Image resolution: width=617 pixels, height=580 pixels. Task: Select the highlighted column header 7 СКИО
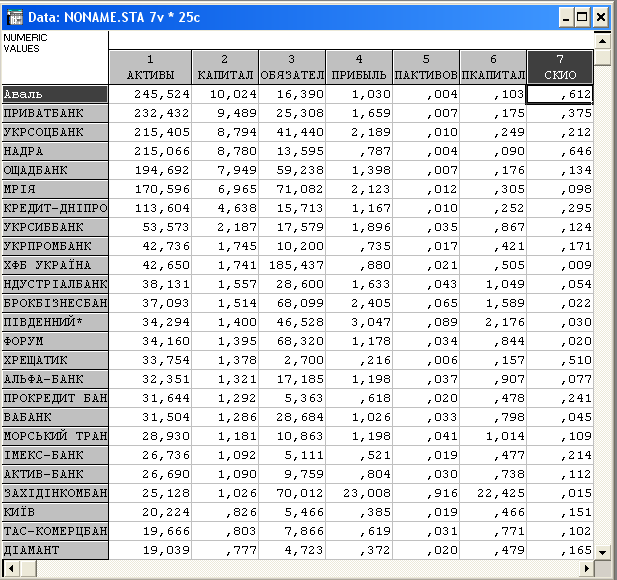559,68
